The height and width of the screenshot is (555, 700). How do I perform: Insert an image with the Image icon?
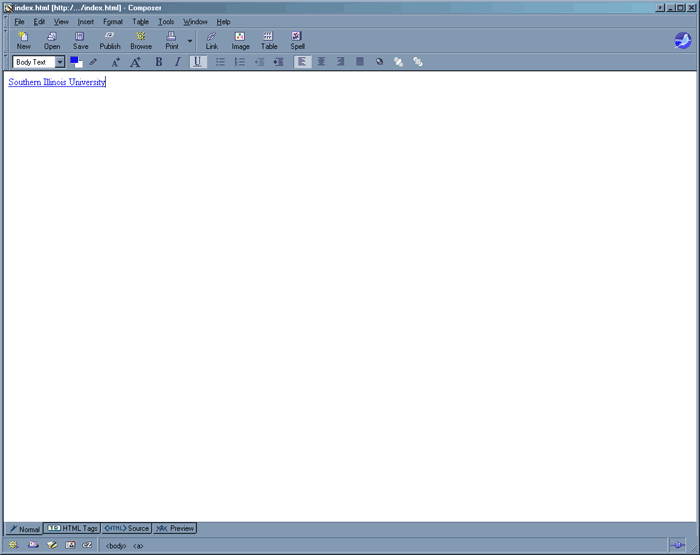tap(240, 40)
